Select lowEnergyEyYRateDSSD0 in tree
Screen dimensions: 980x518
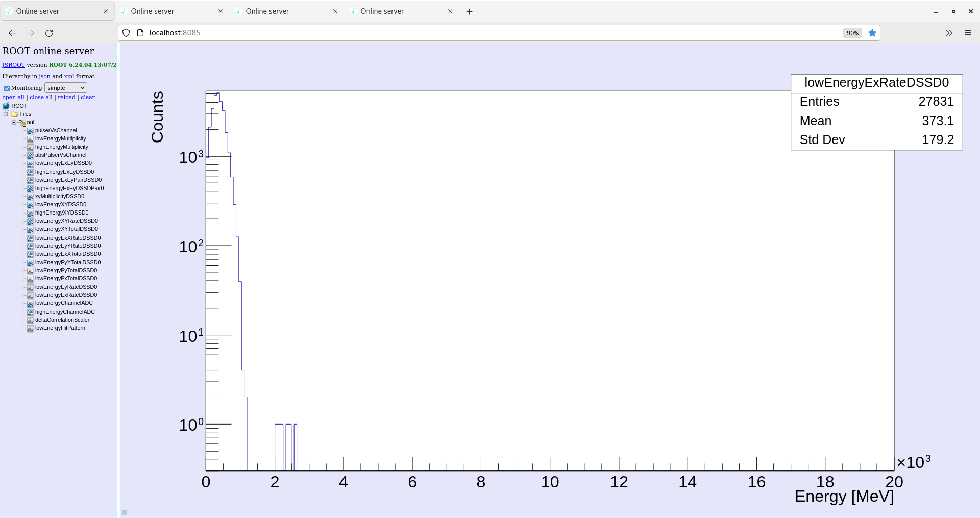pyautogui.click(x=68, y=246)
